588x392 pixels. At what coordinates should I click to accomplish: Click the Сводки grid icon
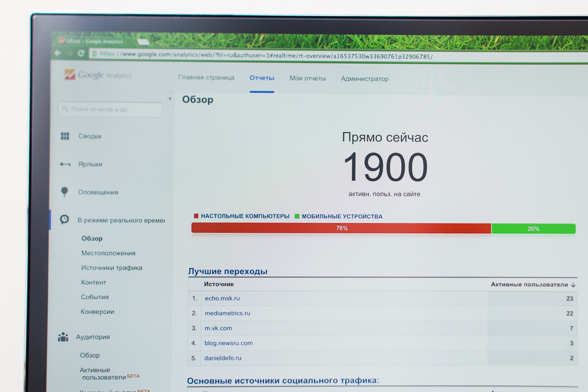65,136
